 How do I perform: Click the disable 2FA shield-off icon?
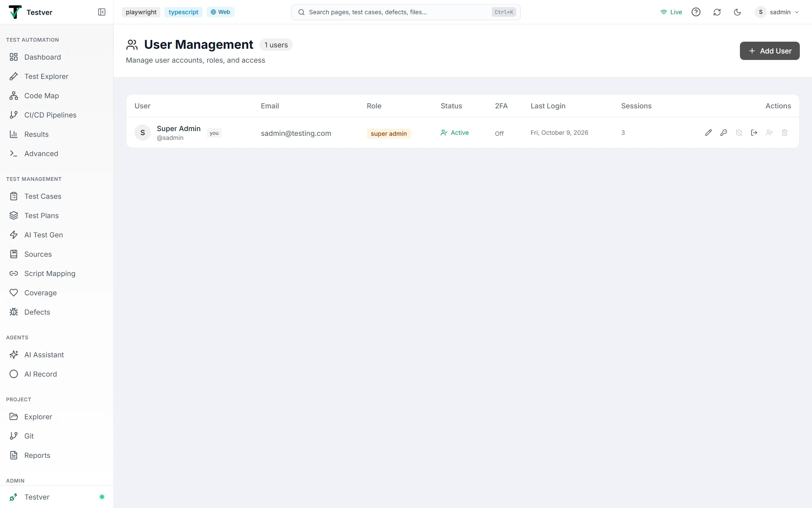pos(739,133)
